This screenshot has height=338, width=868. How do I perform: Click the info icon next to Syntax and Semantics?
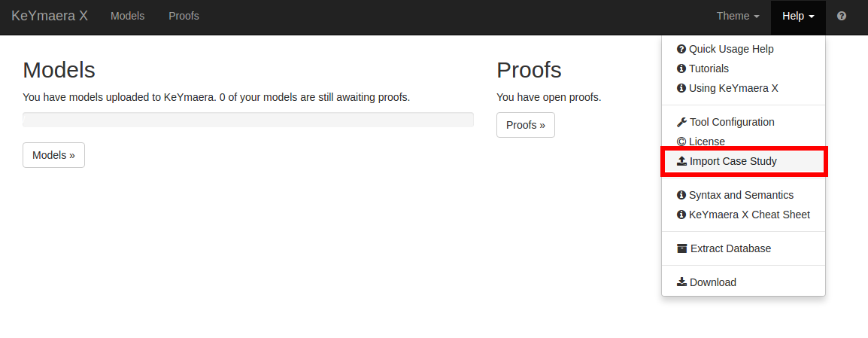click(x=681, y=195)
